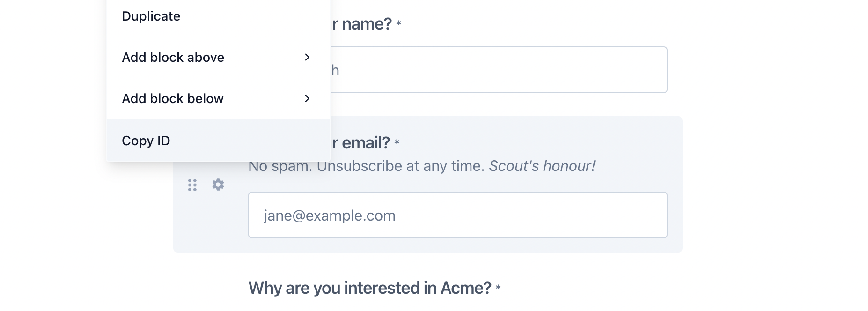
Task: Click the email question heading
Action: [x=360, y=143]
